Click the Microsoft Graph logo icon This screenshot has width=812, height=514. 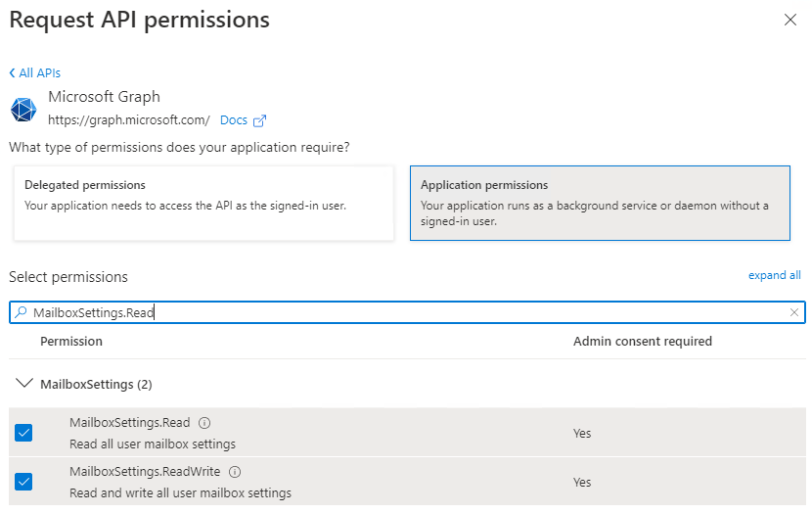(23, 109)
